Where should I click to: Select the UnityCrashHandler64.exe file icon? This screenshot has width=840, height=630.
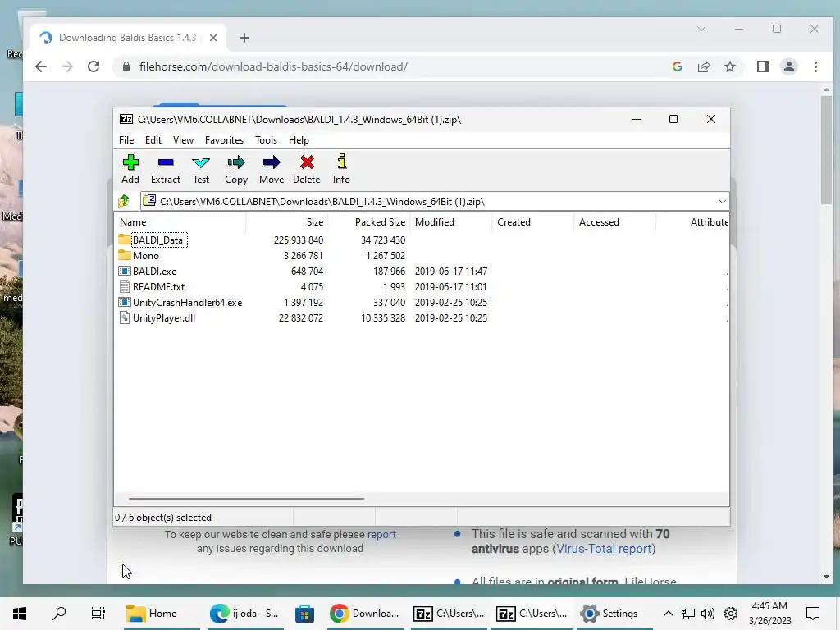click(125, 302)
